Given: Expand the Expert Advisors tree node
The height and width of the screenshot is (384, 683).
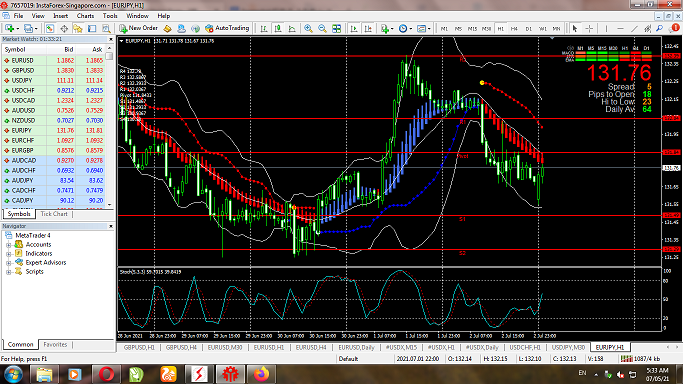Looking at the screenshot, I should [x=8, y=263].
